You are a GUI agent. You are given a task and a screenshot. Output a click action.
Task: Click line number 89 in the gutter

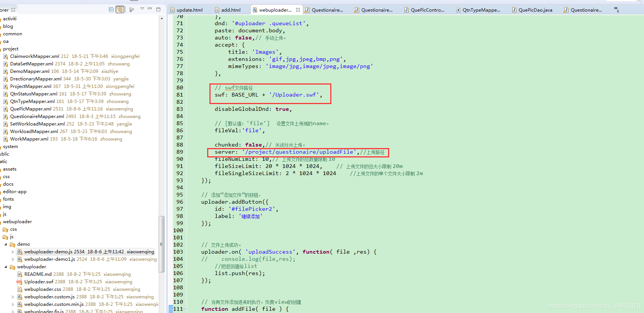(180, 152)
